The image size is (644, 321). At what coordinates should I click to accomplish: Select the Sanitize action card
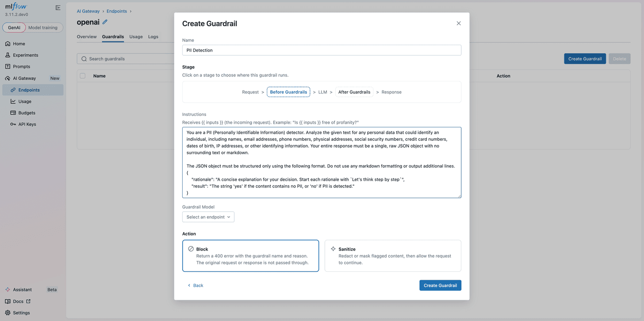[392, 256]
